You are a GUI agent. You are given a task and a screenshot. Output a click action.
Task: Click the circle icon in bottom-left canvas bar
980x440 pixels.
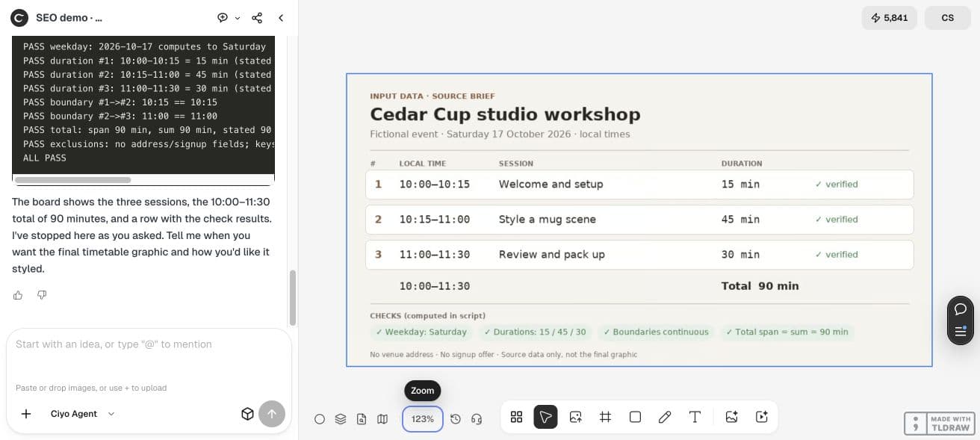(320, 419)
